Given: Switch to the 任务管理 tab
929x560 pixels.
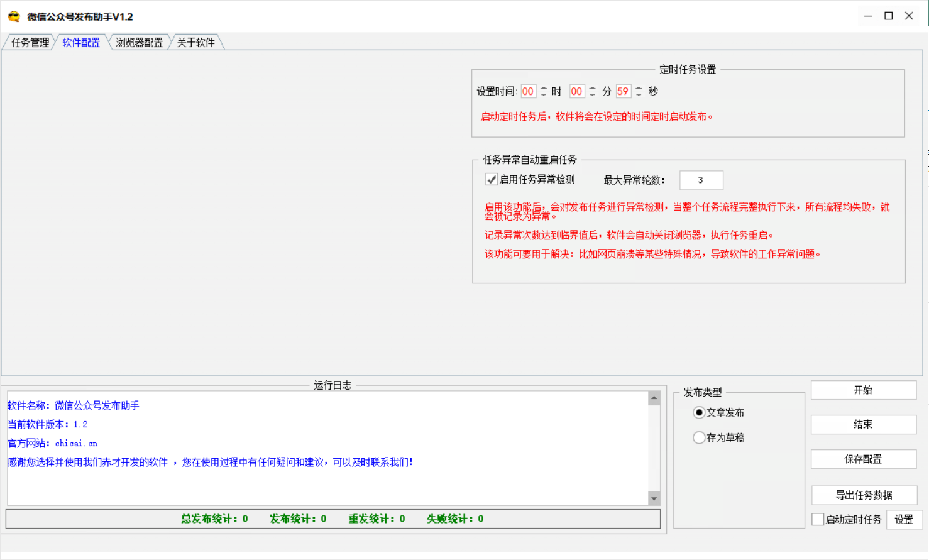Looking at the screenshot, I should pos(30,43).
